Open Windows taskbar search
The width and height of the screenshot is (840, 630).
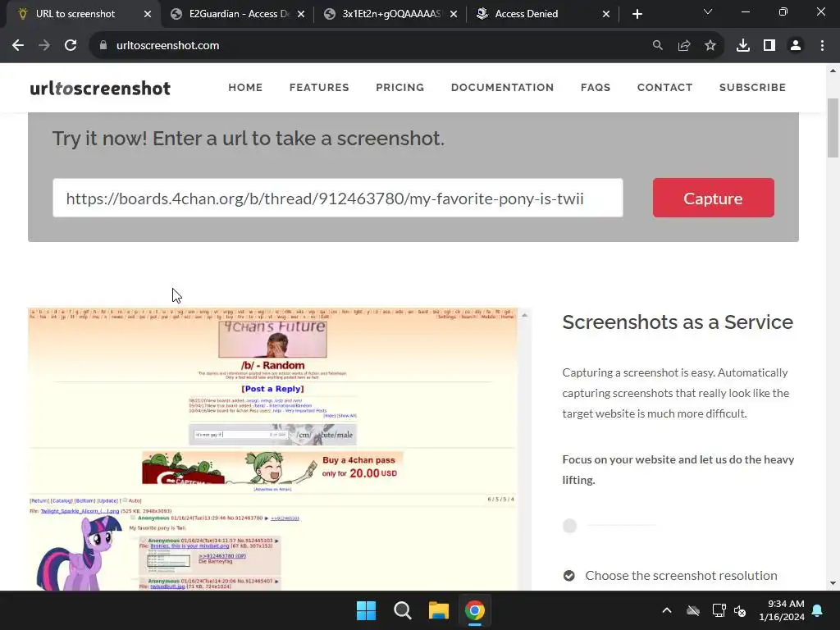[402, 610]
